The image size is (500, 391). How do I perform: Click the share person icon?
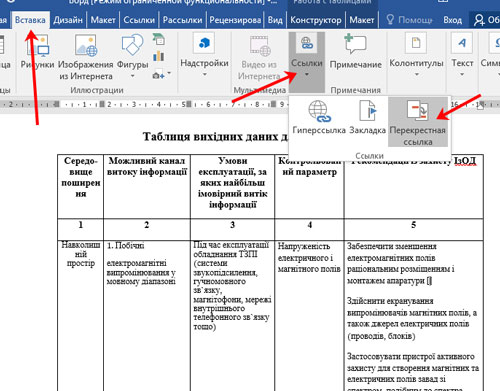click(479, 20)
